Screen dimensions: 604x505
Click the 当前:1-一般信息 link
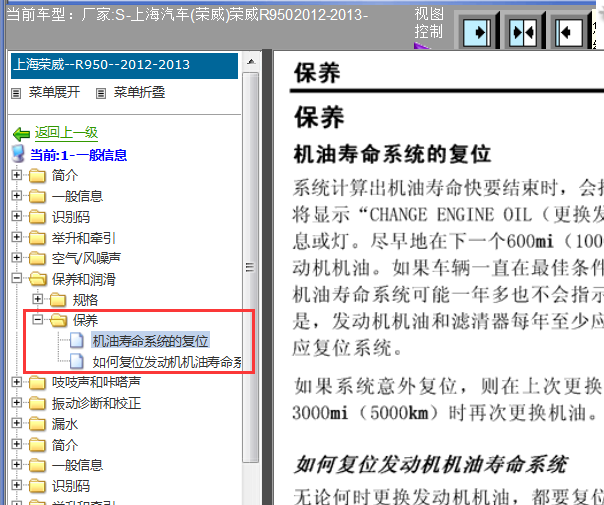pyautogui.click(x=79, y=155)
